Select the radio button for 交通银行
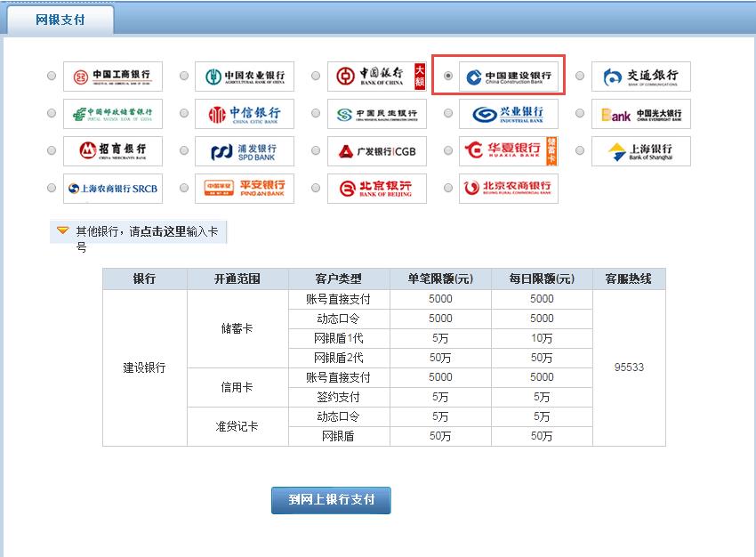Image resolution: width=756 pixels, height=557 pixels. [580, 76]
